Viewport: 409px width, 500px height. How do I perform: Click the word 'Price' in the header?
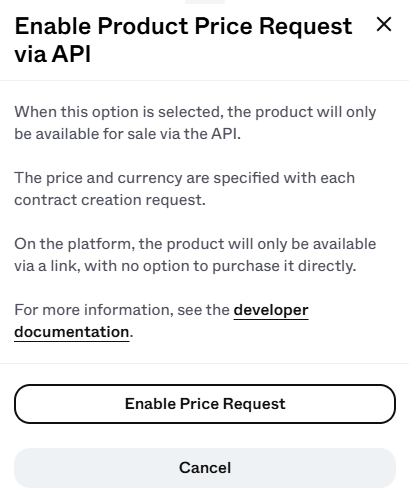(x=223, y=26)
